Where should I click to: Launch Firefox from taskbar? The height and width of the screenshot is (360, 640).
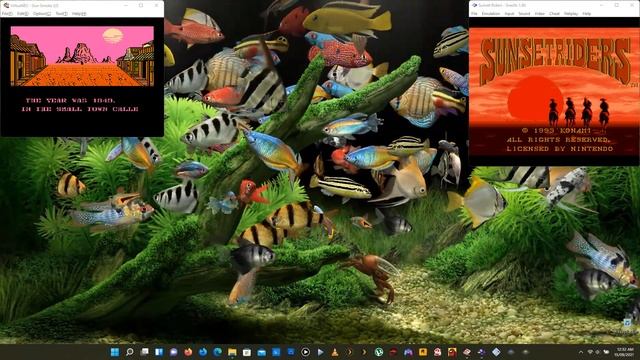188,352
